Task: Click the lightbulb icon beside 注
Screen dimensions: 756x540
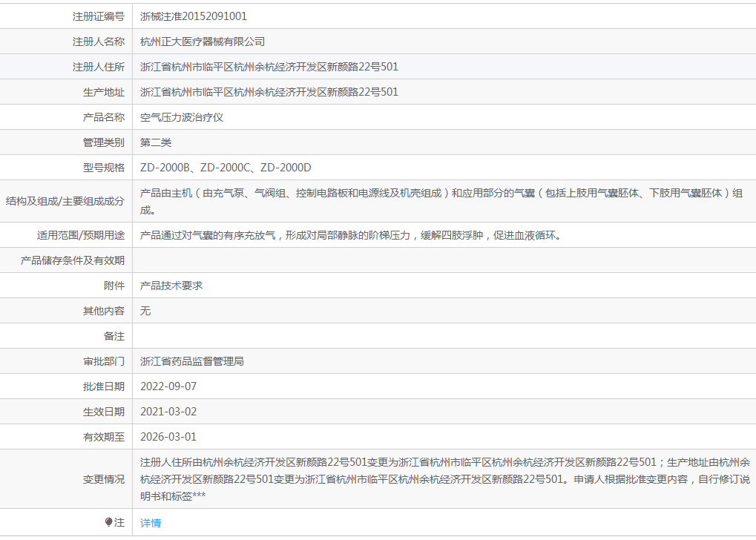Action: (109, 523)
